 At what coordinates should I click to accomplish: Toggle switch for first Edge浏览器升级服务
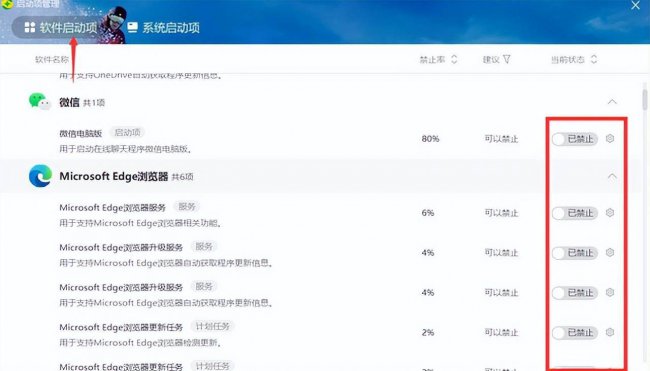[x=575, y=253]
